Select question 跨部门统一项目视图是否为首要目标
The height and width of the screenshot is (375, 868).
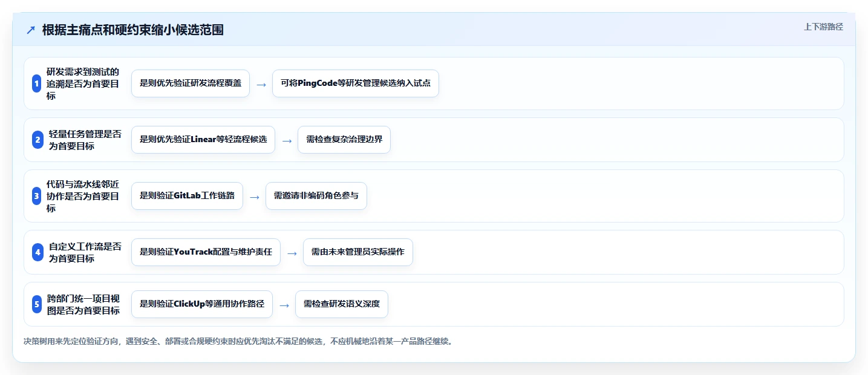pyautogui.click(x=83, y=304)
